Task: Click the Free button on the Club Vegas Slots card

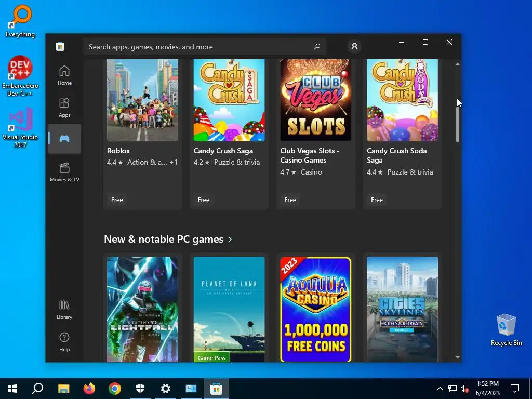Action: coord(290,200)
